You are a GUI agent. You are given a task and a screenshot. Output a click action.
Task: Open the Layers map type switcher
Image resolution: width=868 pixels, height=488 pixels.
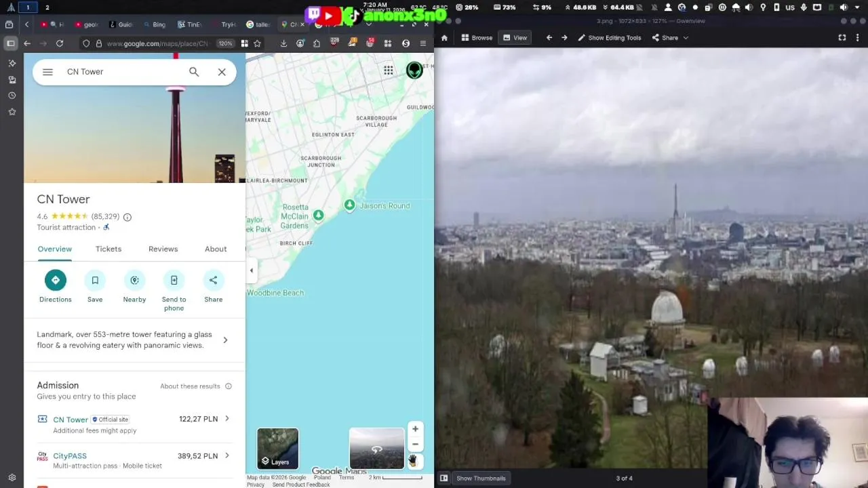coord(278,449)
